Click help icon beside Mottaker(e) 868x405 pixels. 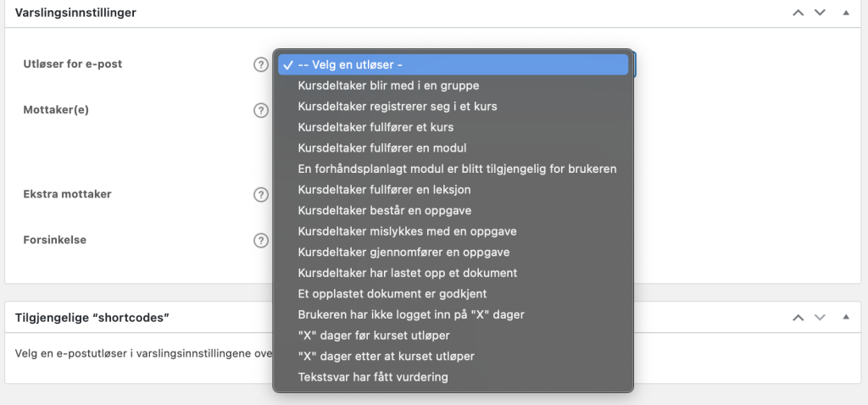[x=261, y=110]
